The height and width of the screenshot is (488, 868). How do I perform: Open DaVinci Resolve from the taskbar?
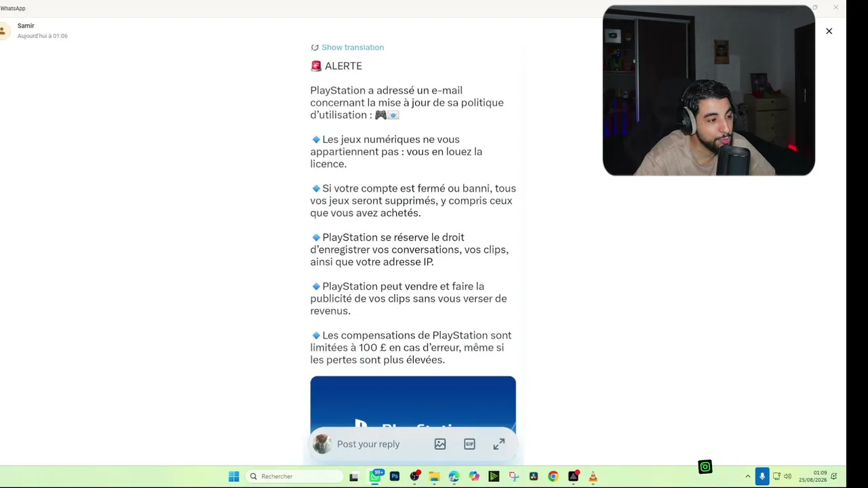pos(534,476)
